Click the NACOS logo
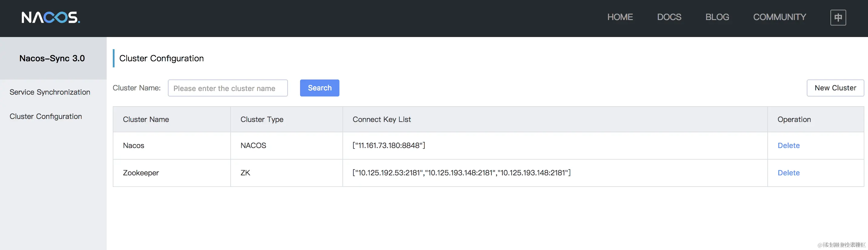The image size is (868, 250). (x=51, y=17)
